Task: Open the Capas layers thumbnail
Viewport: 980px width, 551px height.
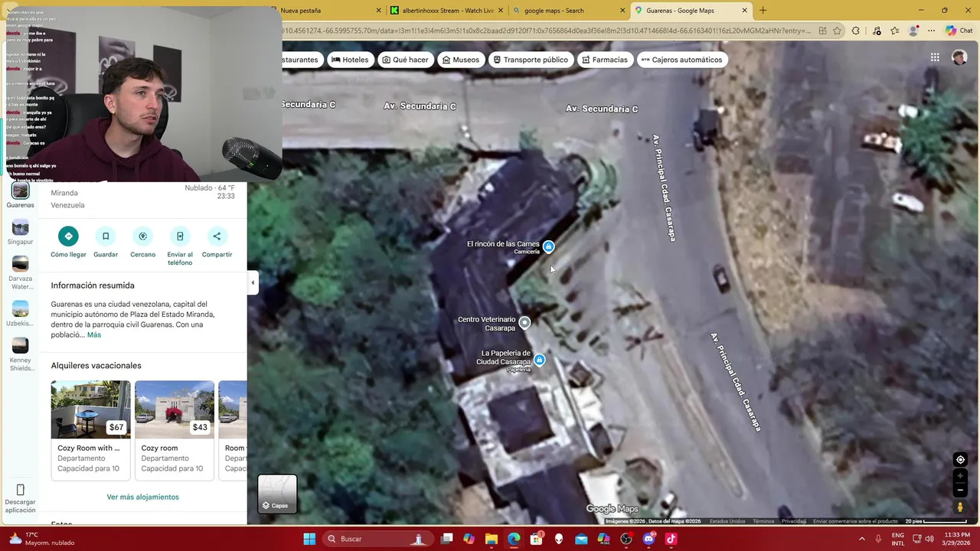Action: pyautogui.click(x=277, y=494)
